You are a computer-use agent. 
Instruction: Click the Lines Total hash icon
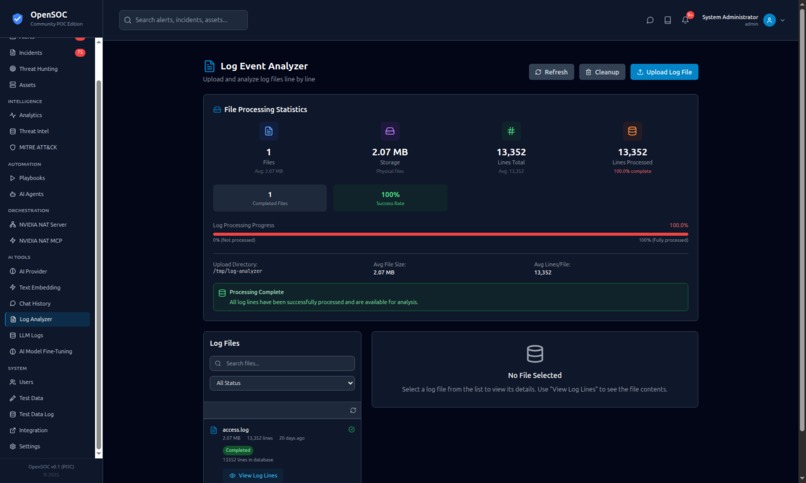tap(511, 131)
